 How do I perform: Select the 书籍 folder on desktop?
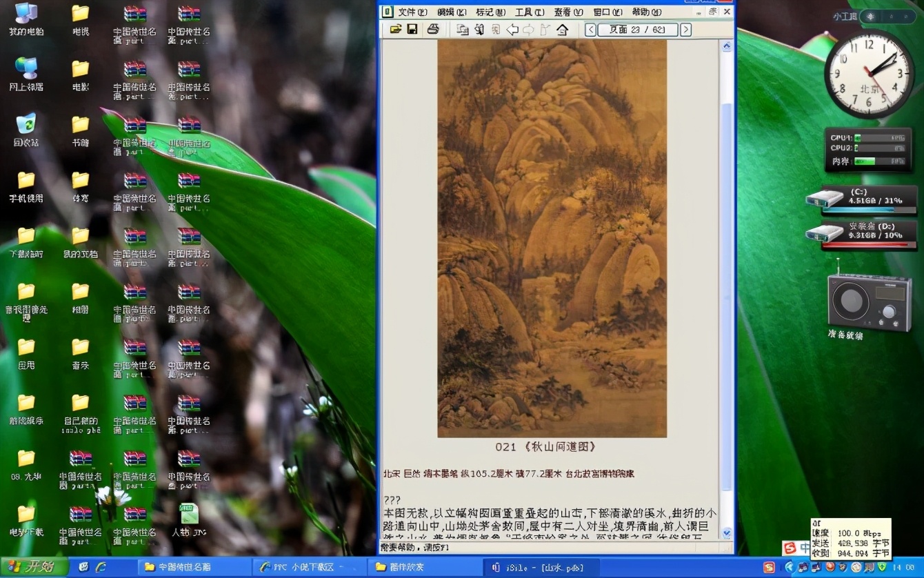81,131
